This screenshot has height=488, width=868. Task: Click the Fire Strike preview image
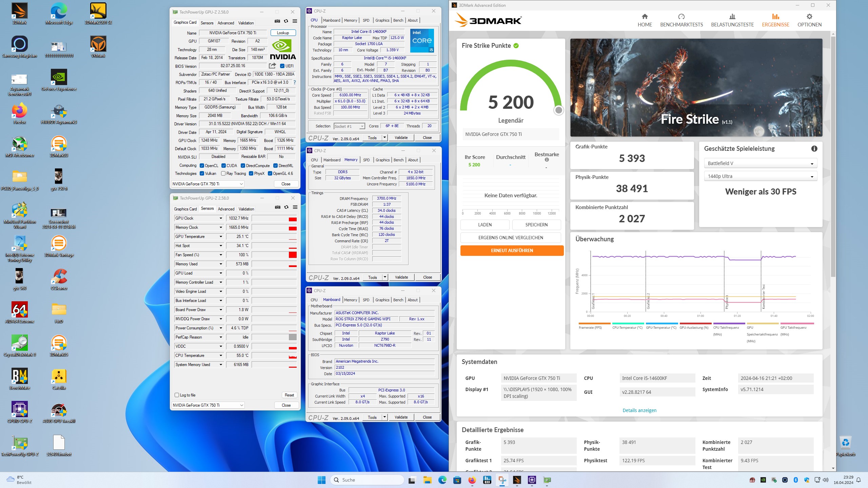[x=696, y=87]
